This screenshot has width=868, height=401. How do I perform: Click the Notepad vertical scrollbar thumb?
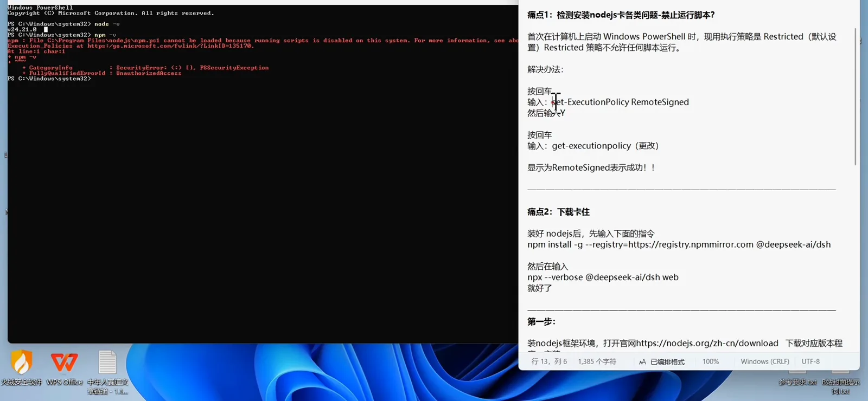855,96
